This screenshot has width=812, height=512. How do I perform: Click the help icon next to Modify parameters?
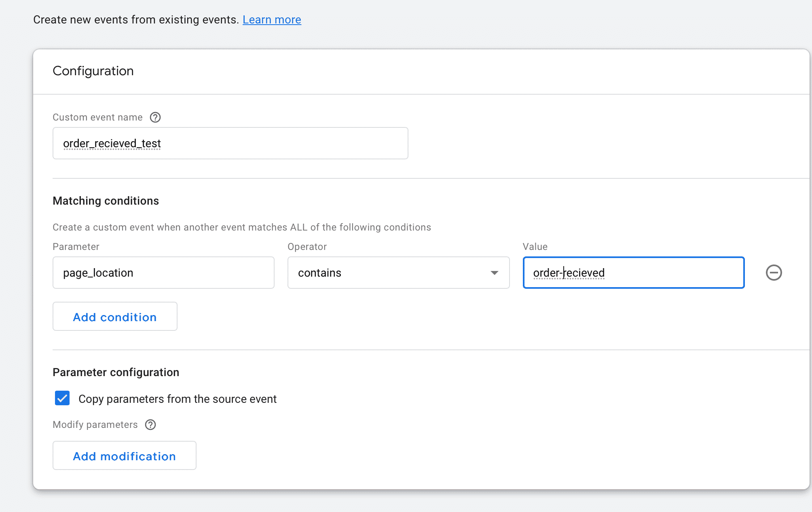[151, 424]
